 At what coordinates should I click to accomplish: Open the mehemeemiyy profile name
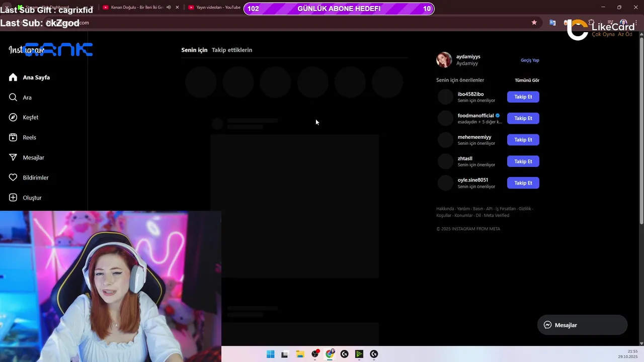pos(474,137)
